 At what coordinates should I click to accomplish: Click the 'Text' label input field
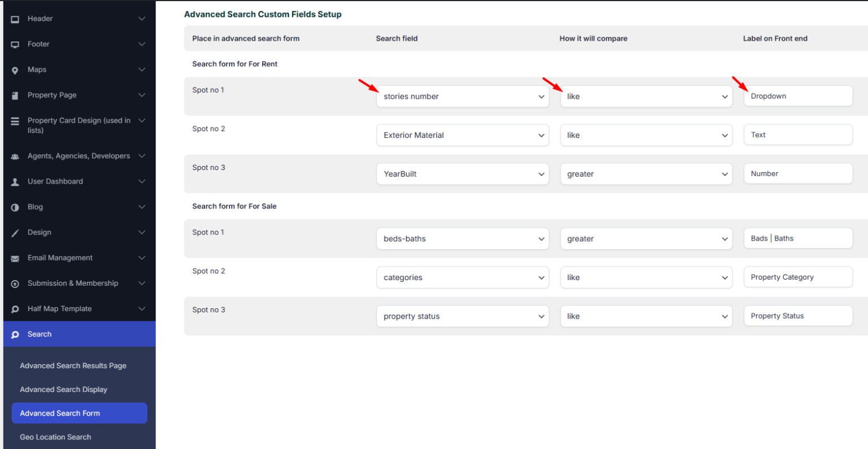pos(798,135)
